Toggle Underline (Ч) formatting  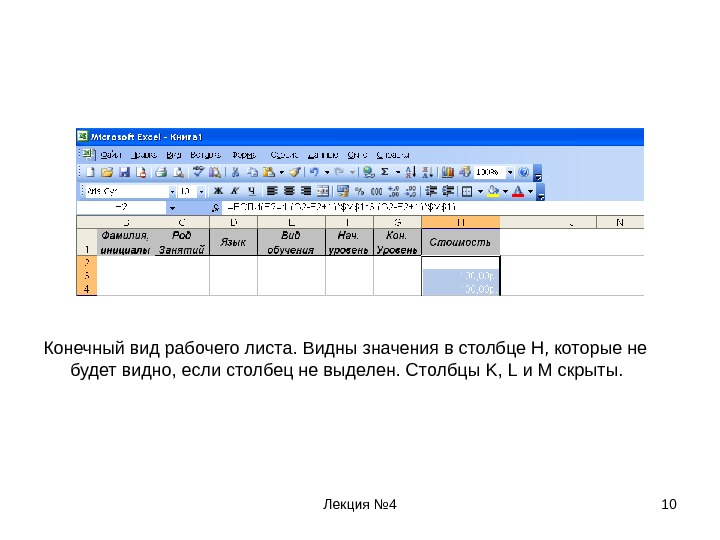coord(251,191)
